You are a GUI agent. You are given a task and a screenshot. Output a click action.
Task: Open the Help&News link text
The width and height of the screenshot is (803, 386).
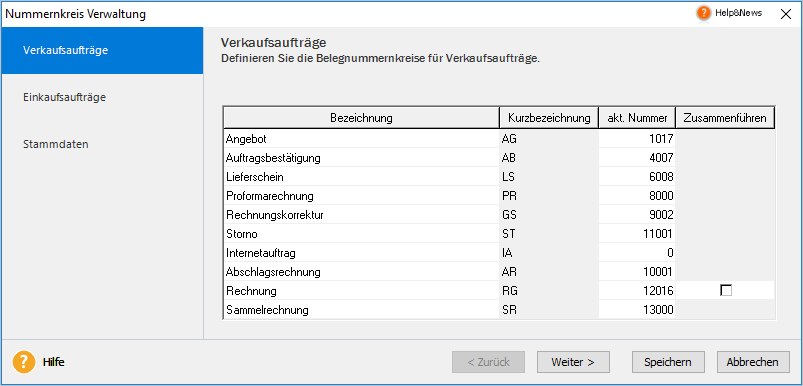738,13
